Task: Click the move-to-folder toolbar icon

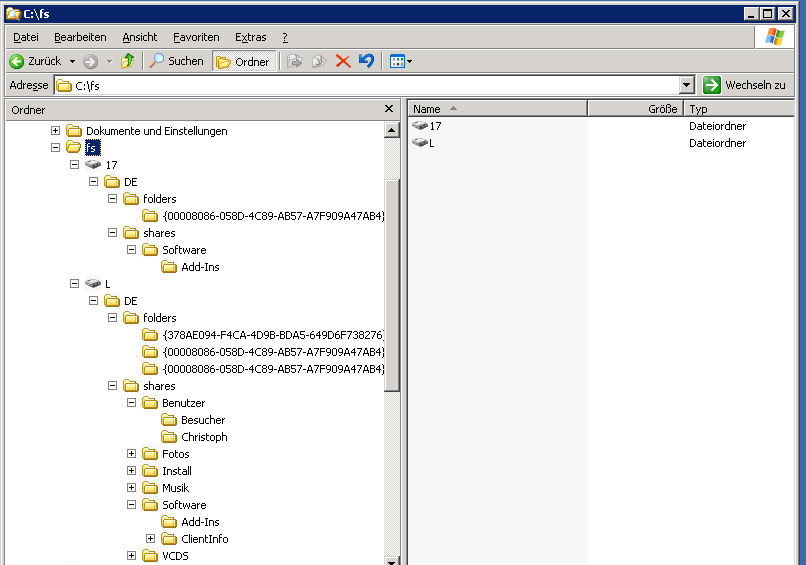Action: coord(295,62)
